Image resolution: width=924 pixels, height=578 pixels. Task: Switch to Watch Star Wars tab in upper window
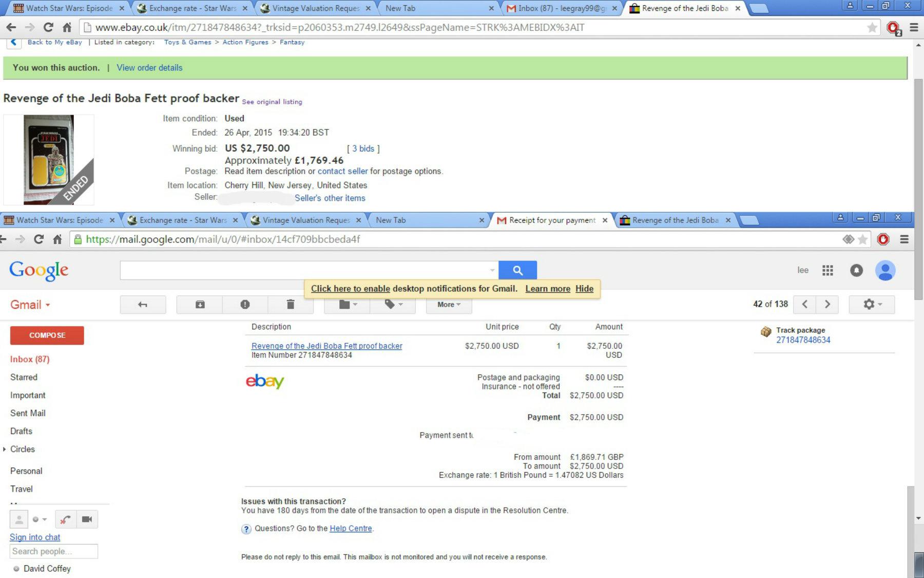(x=69, y=8)
